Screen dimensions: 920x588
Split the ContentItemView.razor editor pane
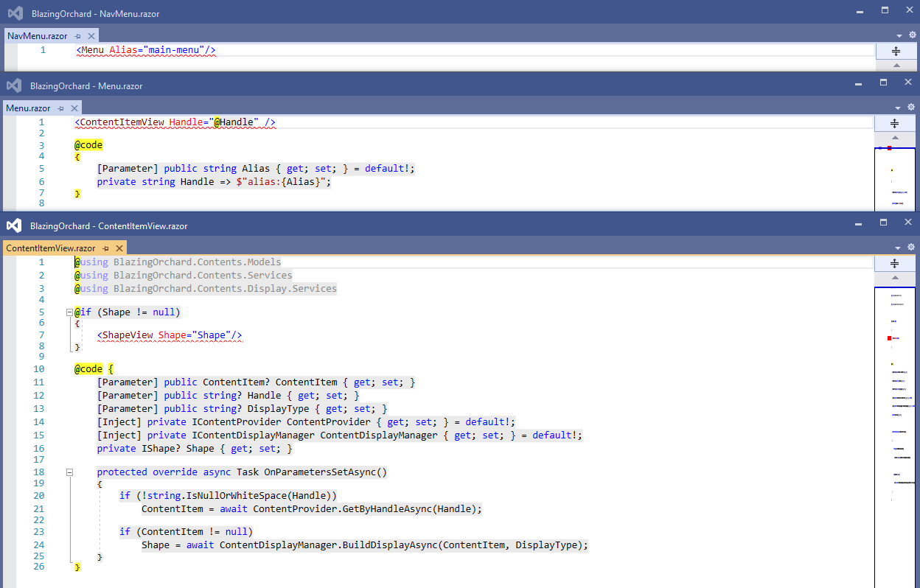[896, 263]
